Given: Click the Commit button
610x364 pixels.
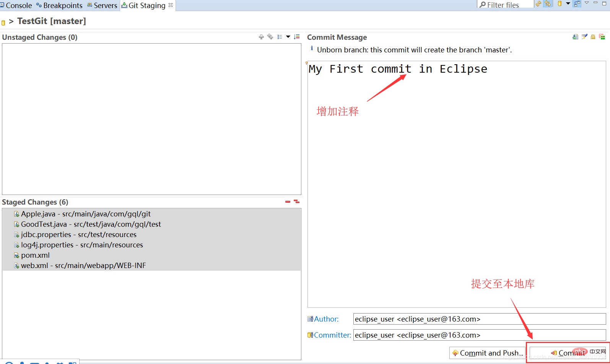Looking at the screenshot, I should 568,353.
